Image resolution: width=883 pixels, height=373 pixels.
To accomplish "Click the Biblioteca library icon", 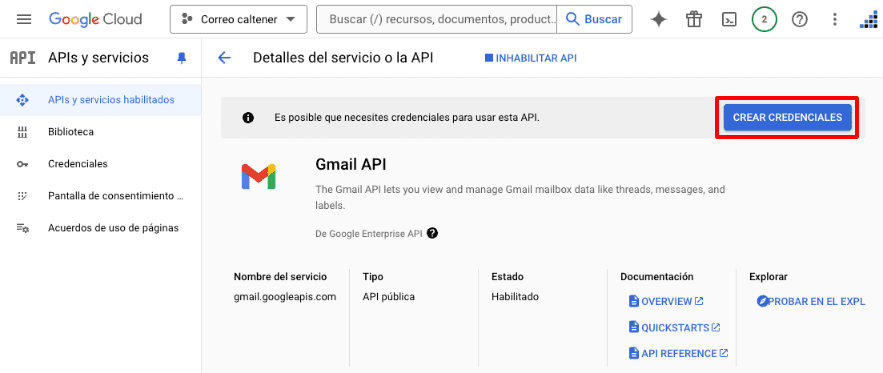I will 23,132.
